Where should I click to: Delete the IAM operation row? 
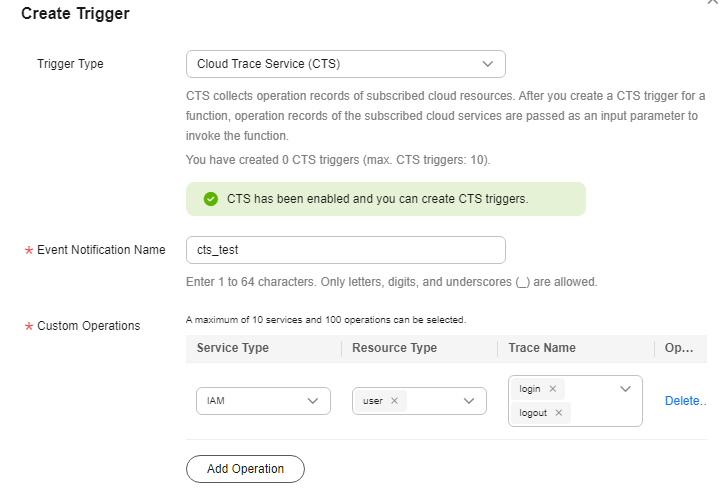pyautogui.click(x=685, y=401)
